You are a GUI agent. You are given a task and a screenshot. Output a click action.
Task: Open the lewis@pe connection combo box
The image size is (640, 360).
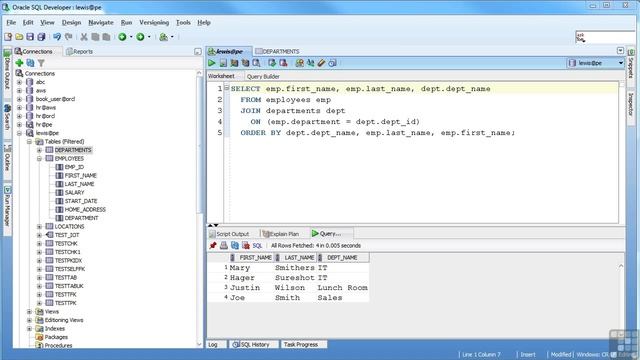[596, 63]
